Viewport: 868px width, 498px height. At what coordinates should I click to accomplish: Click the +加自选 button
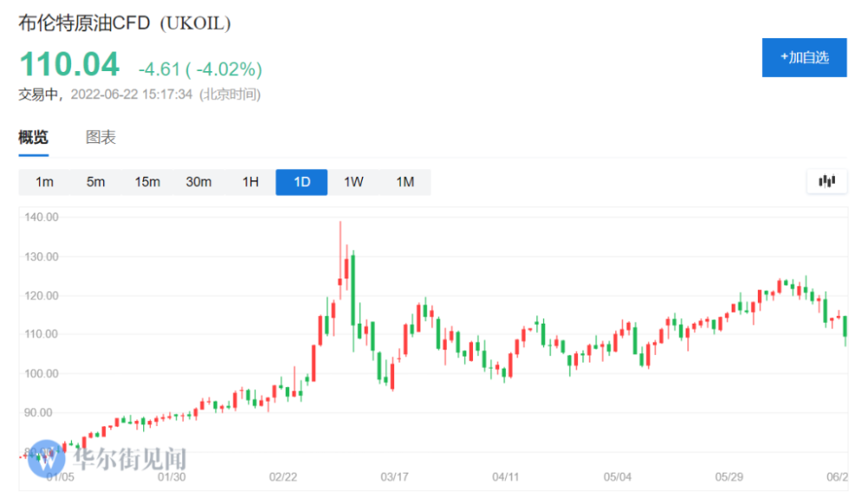pos(805,57)
